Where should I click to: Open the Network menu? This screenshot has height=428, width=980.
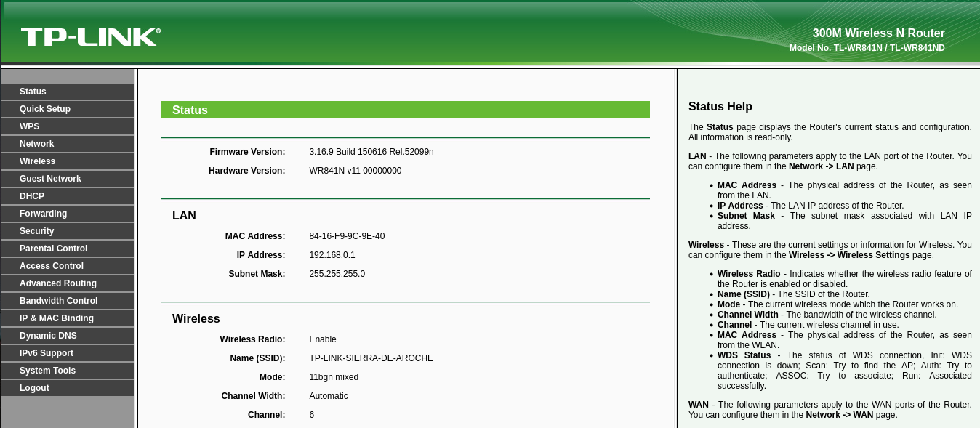coord(68,144)
